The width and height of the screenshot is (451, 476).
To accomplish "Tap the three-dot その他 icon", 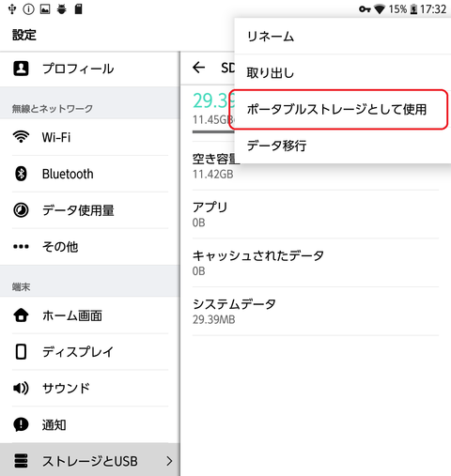I will click(21, 247).
